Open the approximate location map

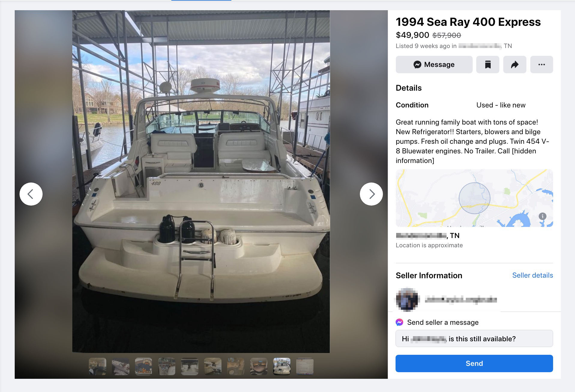click(474, 198)
